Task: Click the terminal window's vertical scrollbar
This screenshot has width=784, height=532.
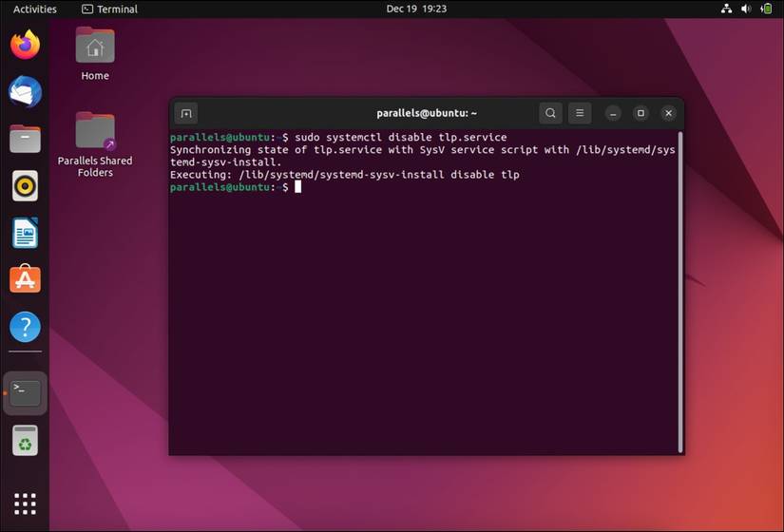Action: click(680, 292)
